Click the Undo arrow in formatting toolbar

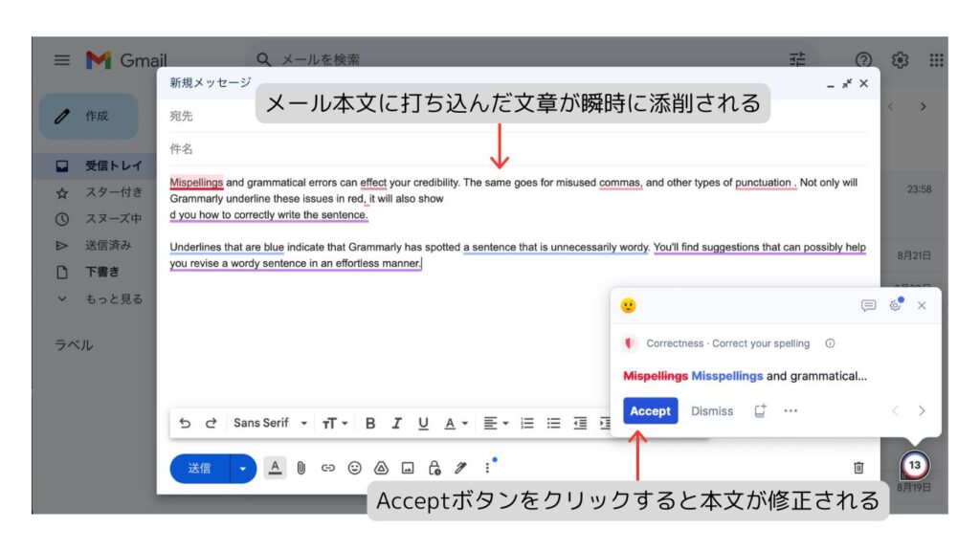point(185,423)
